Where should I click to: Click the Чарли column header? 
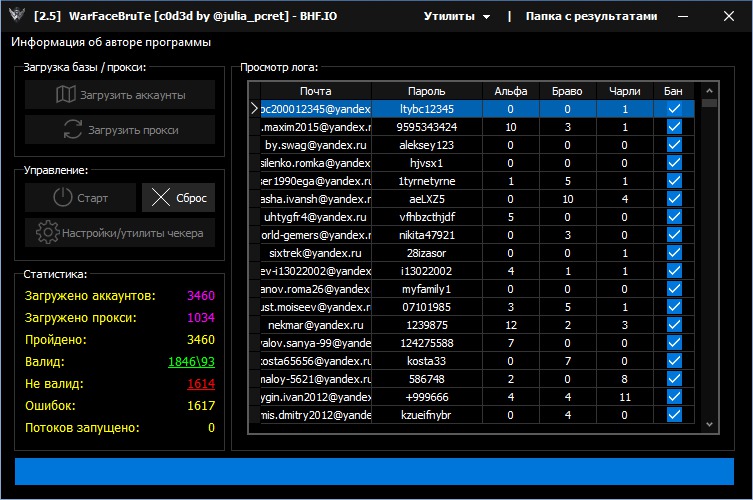pyautogui.click(x=624, y=91)
